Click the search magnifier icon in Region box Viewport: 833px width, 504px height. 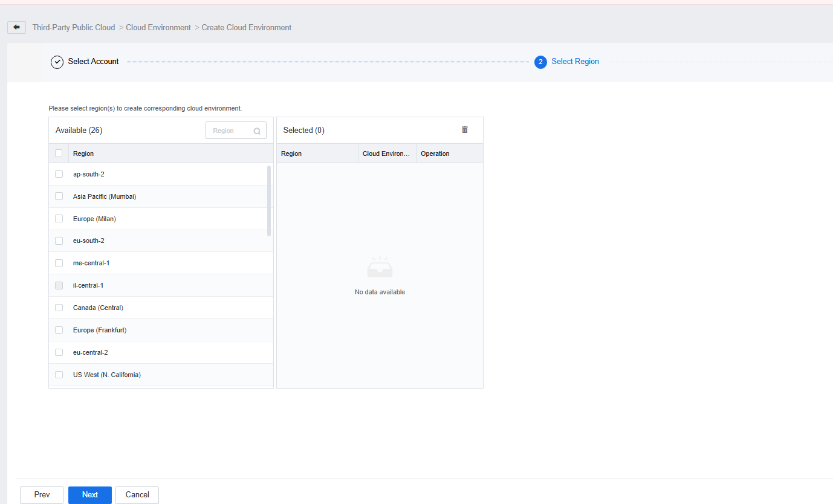click(257, 131)
